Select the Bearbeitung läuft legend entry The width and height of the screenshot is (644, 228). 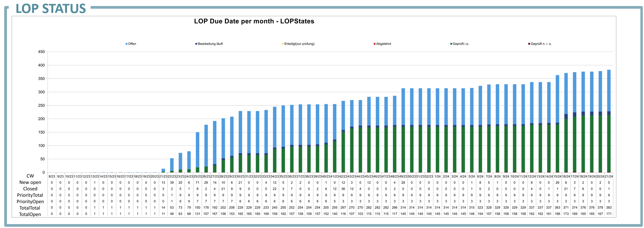[210, 44]
